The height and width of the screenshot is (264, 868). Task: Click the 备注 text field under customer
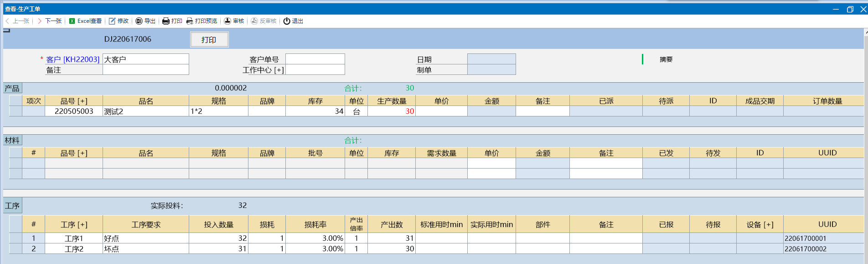[x=145, y=70]
